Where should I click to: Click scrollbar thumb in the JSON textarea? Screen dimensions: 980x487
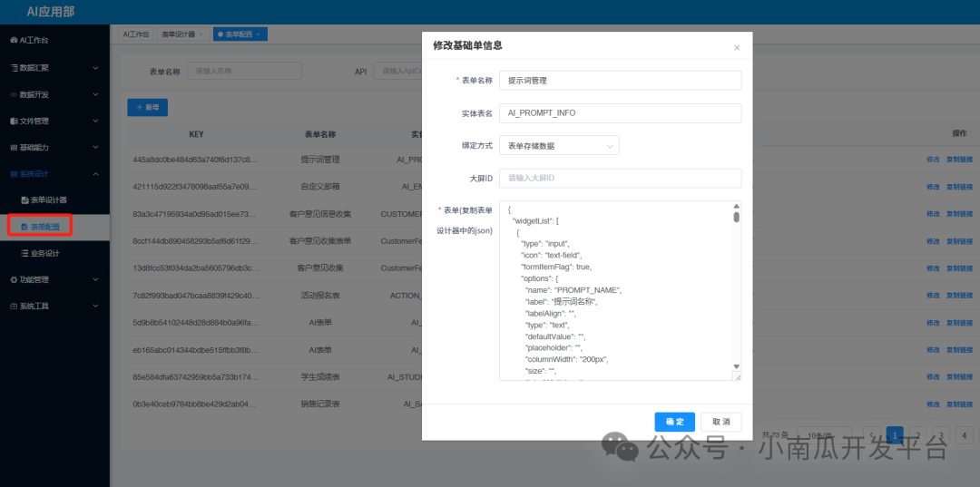[737, 218]
